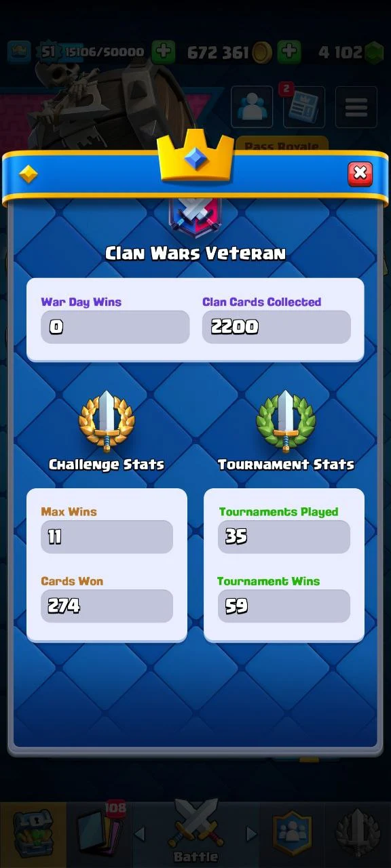Viewport: 391px width, 868px height.
Task: Open the hamburger options menu
Action: tap(356, 107)
